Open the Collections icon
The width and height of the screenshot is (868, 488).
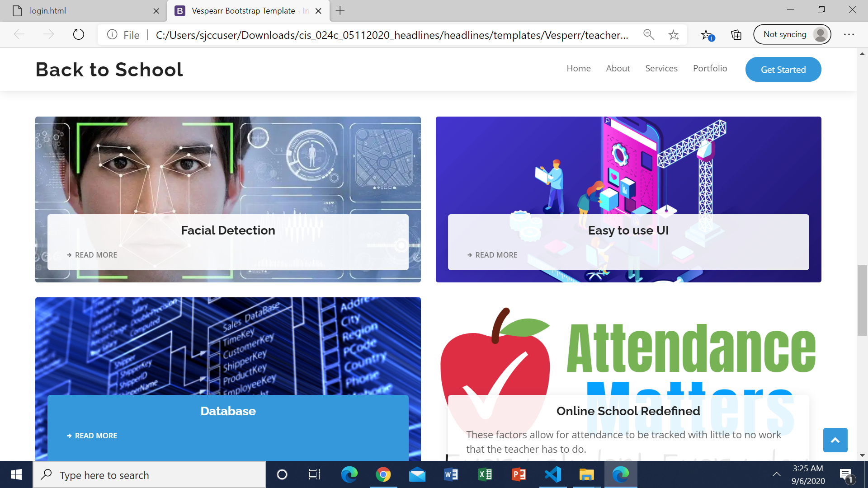tap(736, 35)
